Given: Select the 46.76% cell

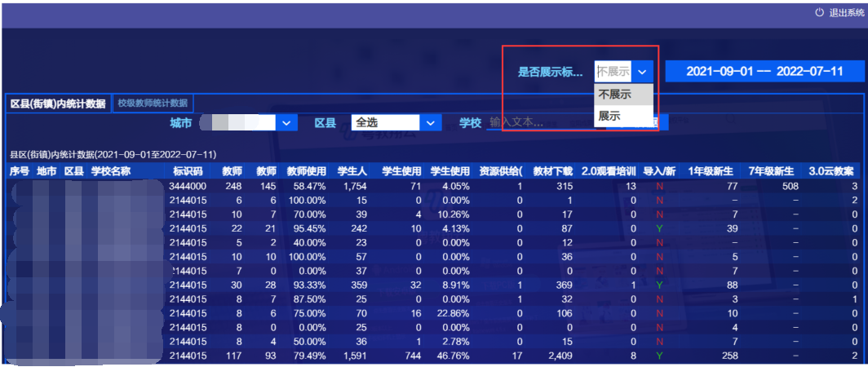Looking at the screenshot, I should [452, 355].
